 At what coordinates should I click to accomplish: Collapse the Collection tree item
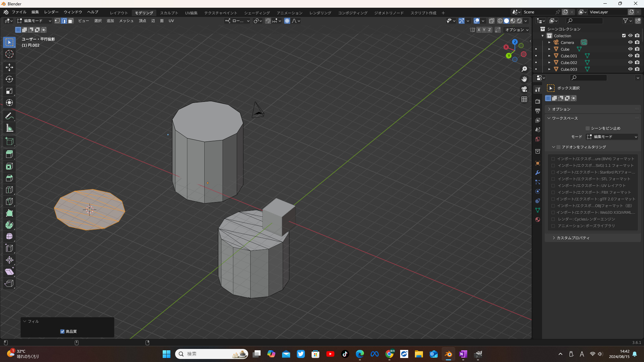(x=543, y=36)
